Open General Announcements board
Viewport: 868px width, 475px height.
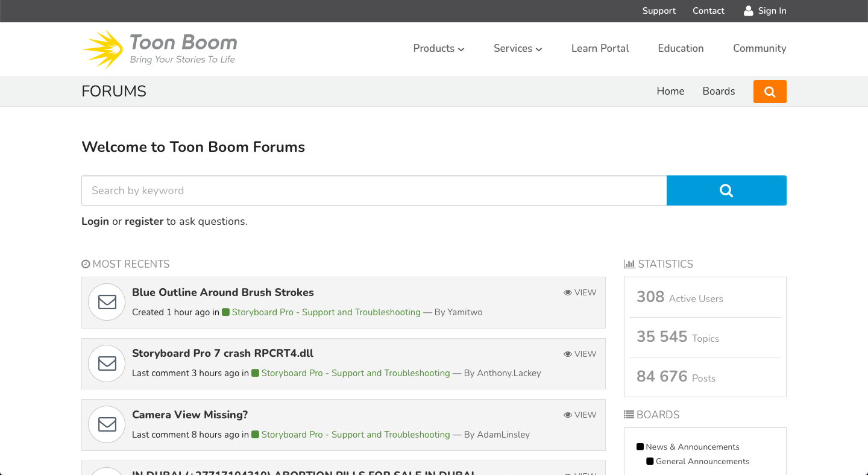pyautogui.click(x=703, y=461)
